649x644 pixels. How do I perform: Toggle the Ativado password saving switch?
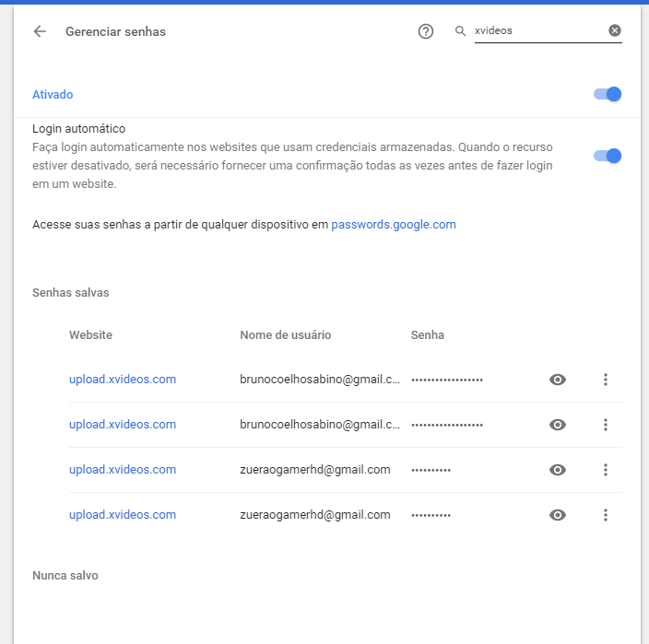(x=608, y=94)
